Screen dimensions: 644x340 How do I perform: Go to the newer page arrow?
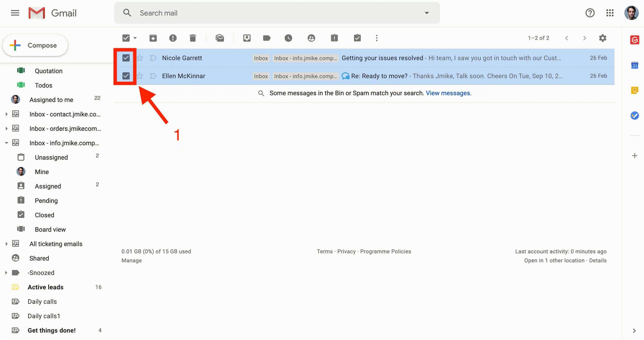[x=567, y=38]
